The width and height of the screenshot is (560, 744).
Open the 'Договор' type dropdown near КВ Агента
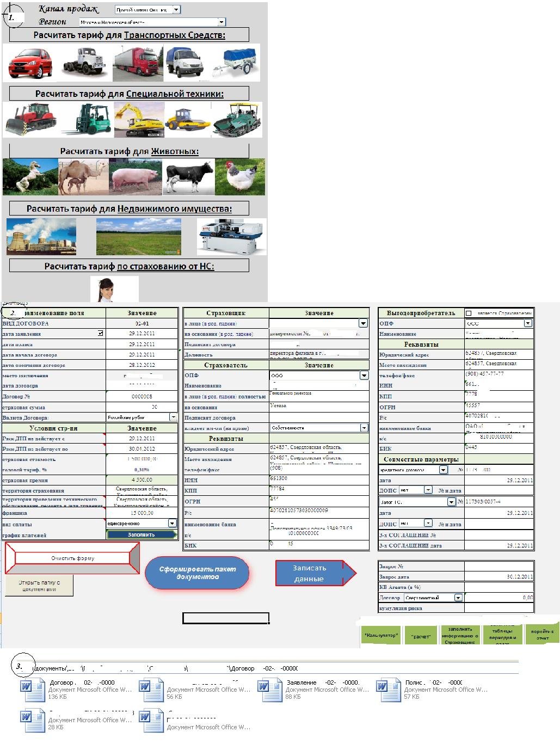pos(458,598)
